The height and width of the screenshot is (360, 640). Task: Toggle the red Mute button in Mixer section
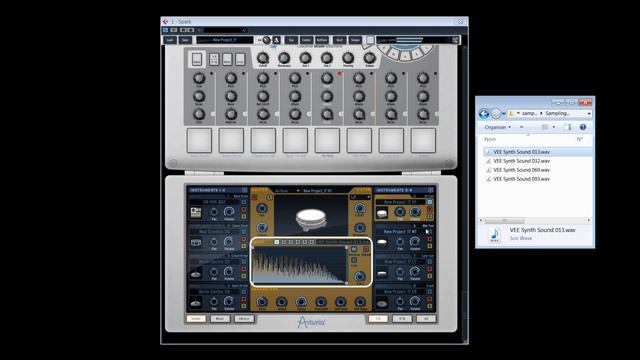point(254,198)
